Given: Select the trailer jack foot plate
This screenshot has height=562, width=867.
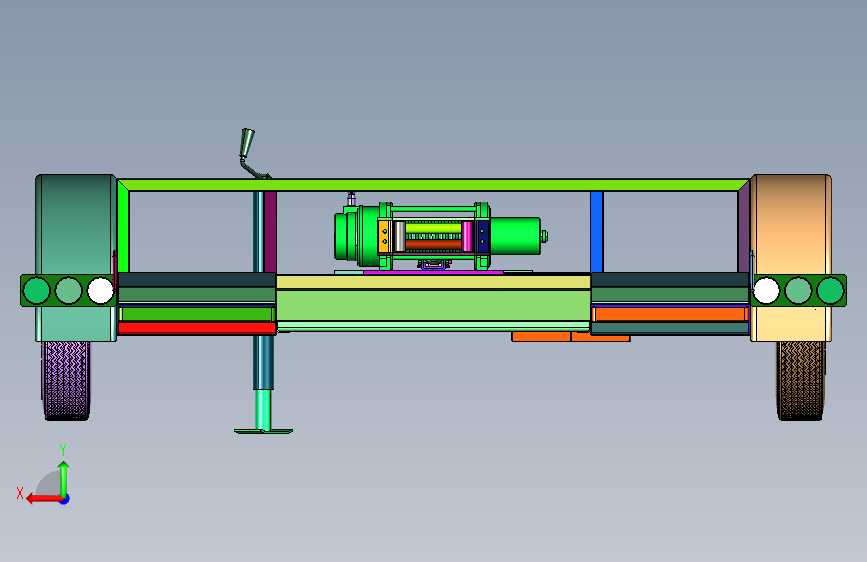Looking at the screenshot, I should pyautogui.click(x=263, y=431).
